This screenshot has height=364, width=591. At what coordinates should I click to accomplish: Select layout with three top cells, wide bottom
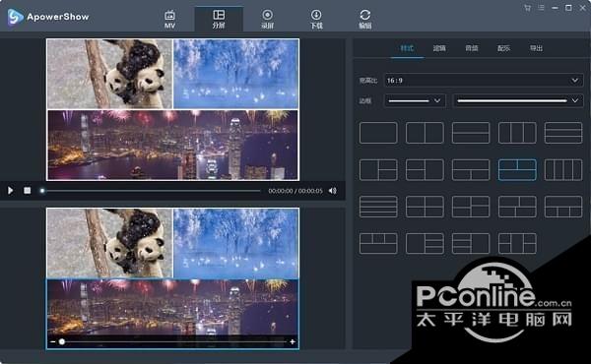click(378, 243)
